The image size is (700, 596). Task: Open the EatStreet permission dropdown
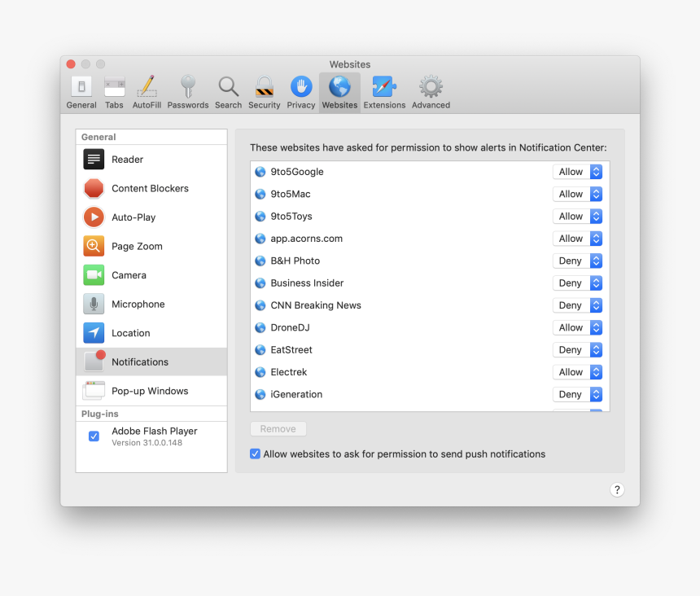click(x=578, y=350)
